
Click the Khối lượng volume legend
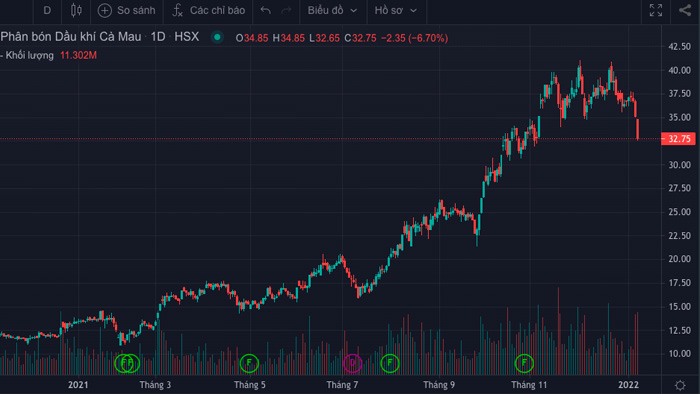click(x=29, y=55)
